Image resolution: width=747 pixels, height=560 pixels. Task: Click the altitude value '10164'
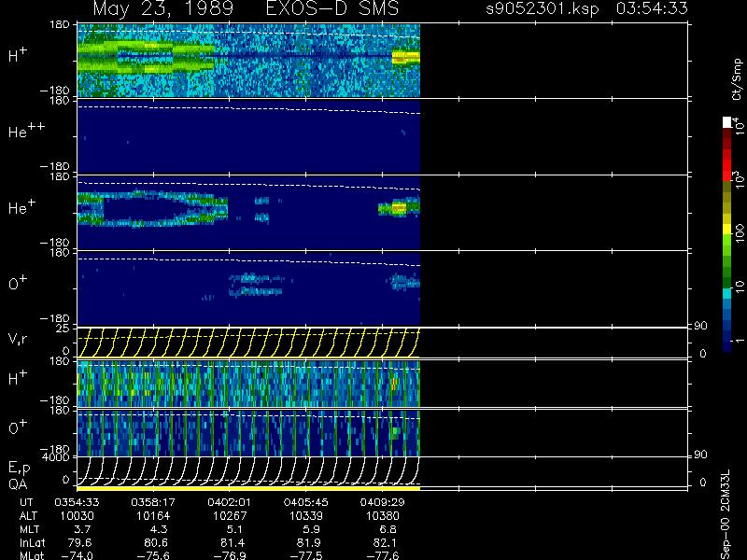point(153,516)
